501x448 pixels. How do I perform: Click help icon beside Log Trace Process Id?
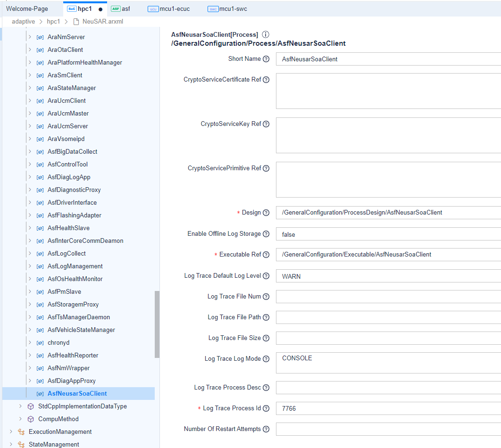266,408
